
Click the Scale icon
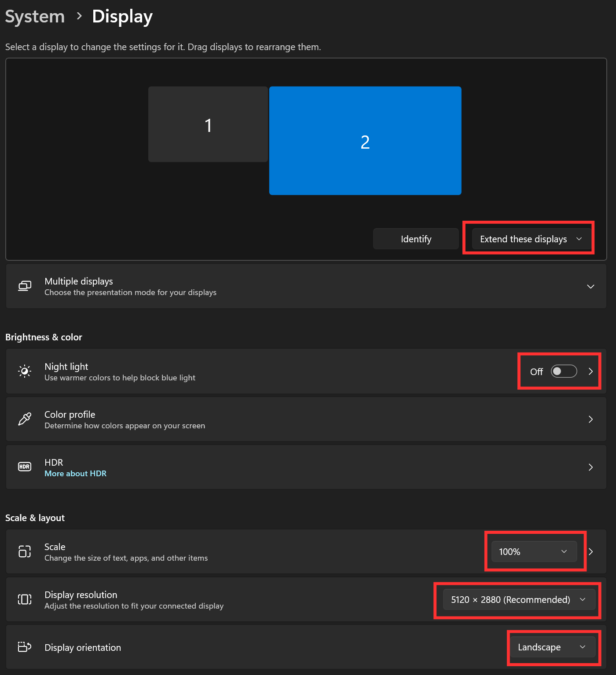tap(25, 551)
